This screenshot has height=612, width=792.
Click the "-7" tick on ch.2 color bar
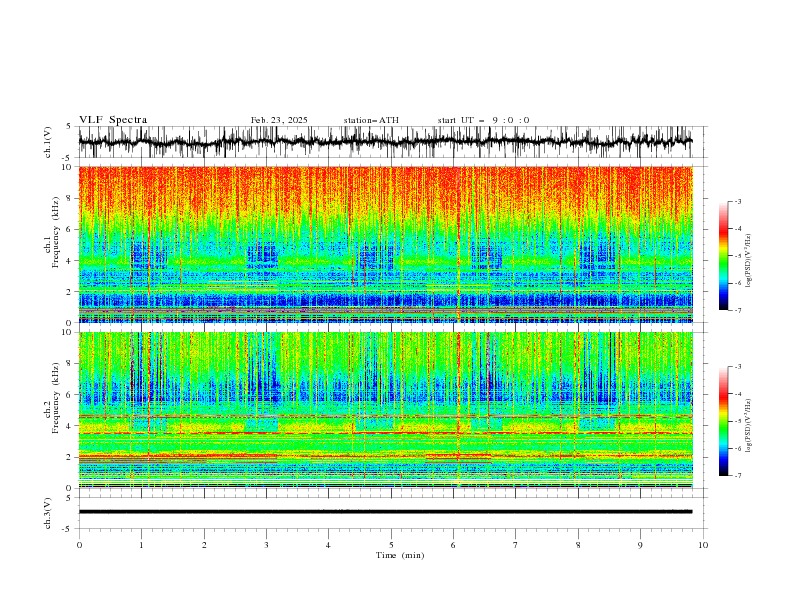(x=737, y=476)
